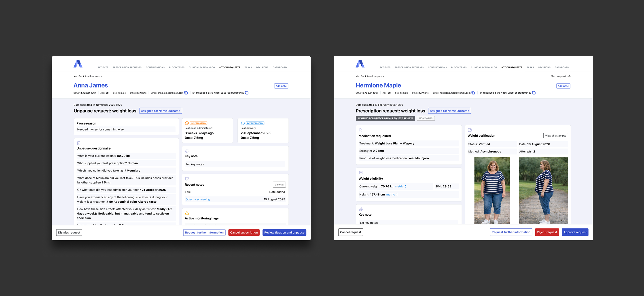This screenshot has width=644, height=296.
Task: Open Decisions tab in the Anna James window
Action: tap(262, 67)
